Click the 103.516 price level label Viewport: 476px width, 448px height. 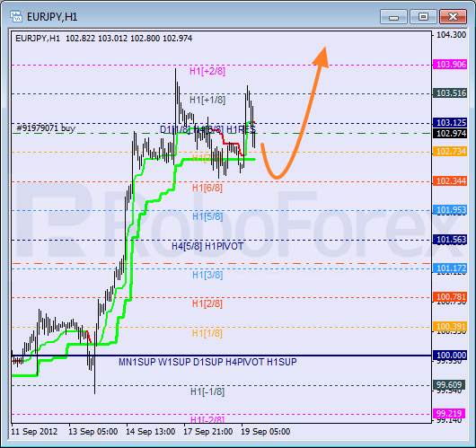pyautogui.click(x=450, y=93)
